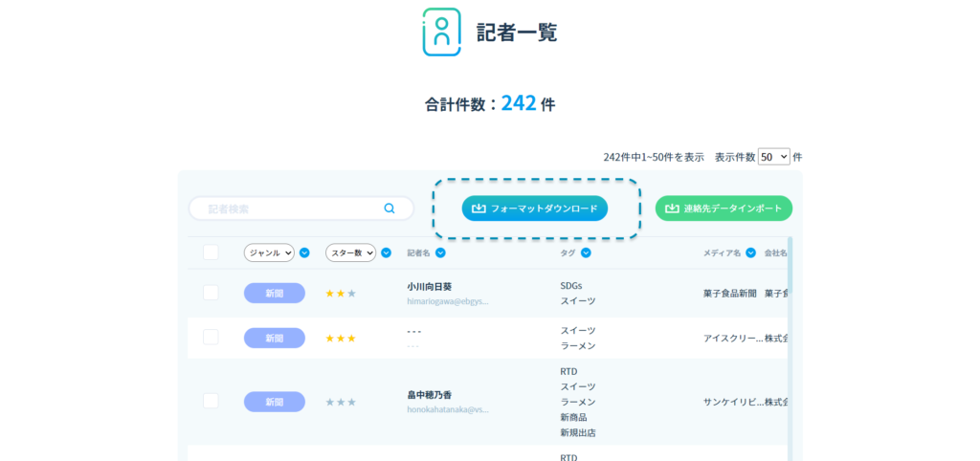The width and height of the screenshot is (980, 461).
Task: Click the magnifier icon in 記者検索 box
Action: [x=390, y=209]
